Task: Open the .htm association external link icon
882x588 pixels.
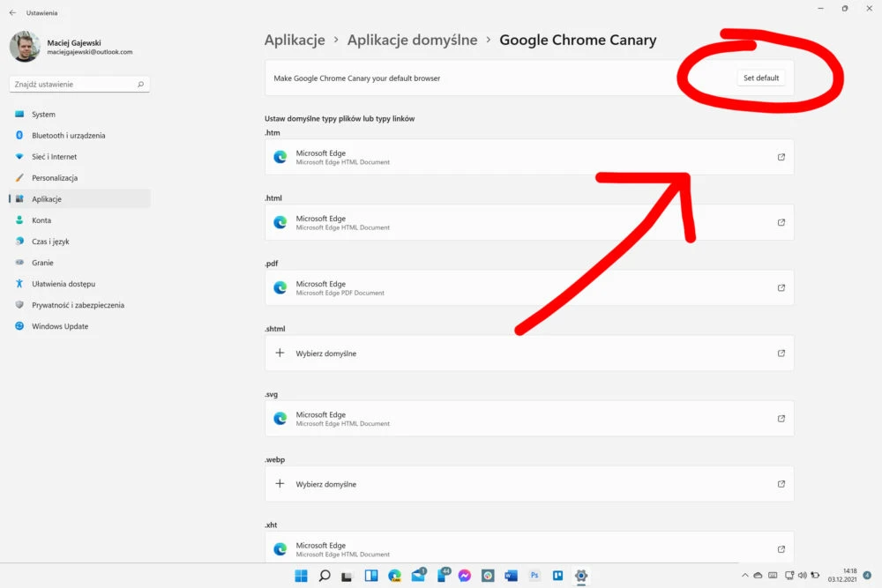Action: tap(781, 157)
